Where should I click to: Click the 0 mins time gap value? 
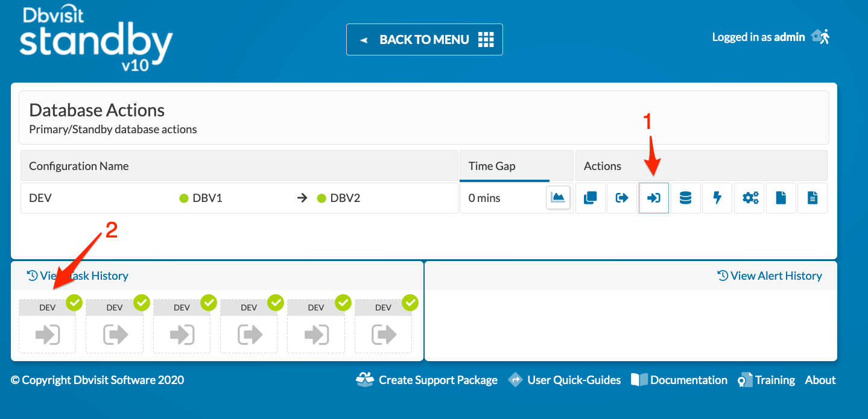tap(484, 198)
